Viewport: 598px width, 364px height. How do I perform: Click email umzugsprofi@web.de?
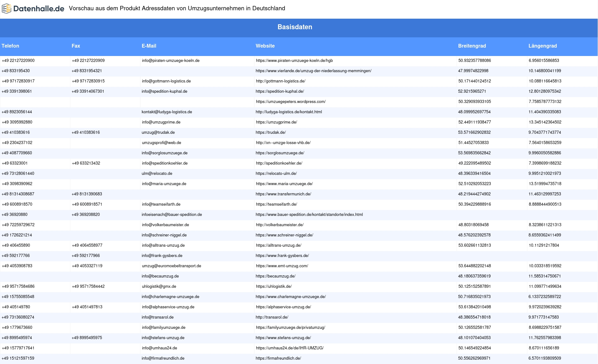162,143
